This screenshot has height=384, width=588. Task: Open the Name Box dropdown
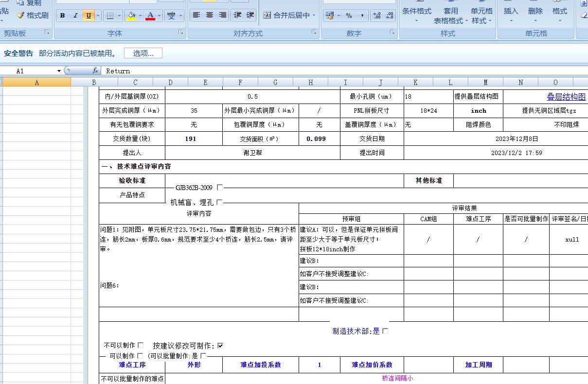pyautogui.click(x=59, y=71)
